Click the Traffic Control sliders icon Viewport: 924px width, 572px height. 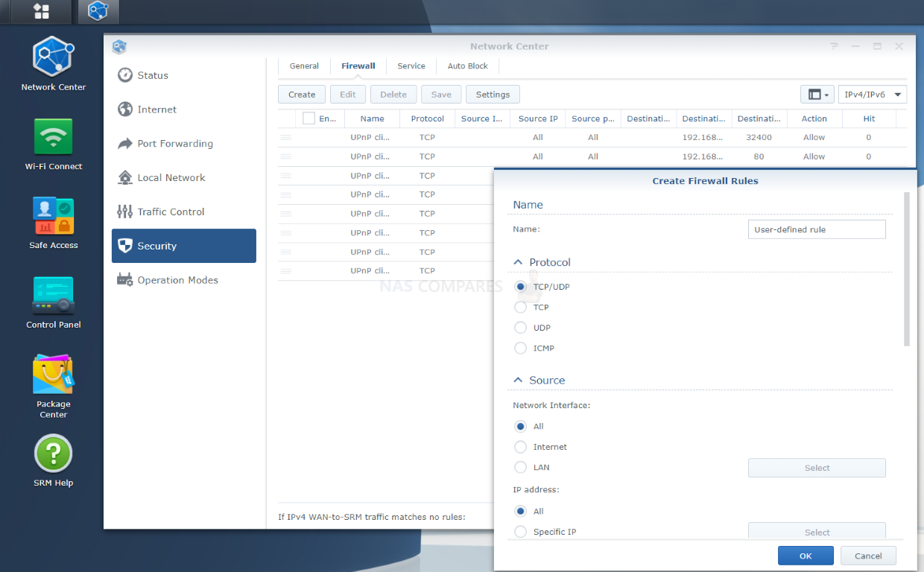pos(125,212)
